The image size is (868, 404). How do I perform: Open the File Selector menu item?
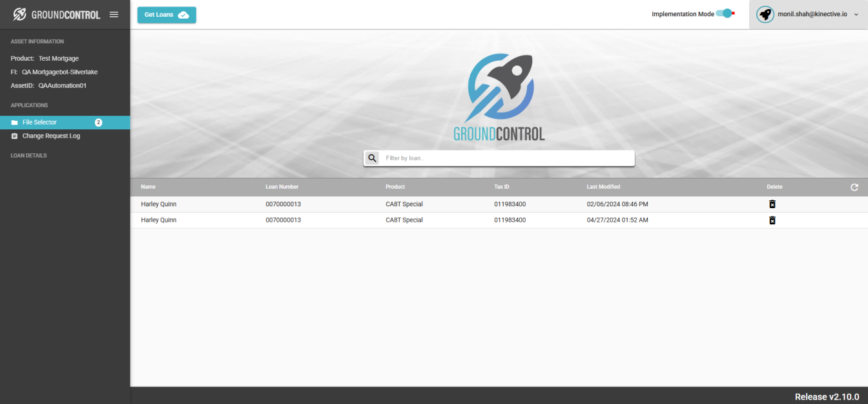click(x=65, y=122)
